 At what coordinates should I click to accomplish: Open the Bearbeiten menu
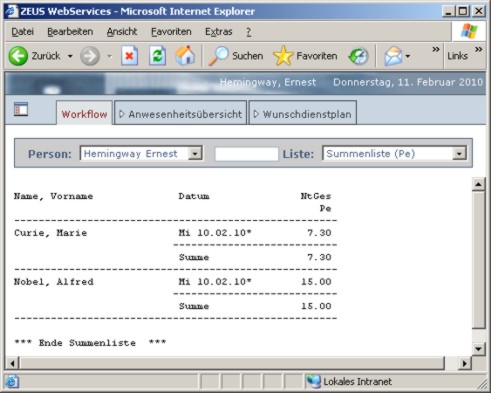70,32
